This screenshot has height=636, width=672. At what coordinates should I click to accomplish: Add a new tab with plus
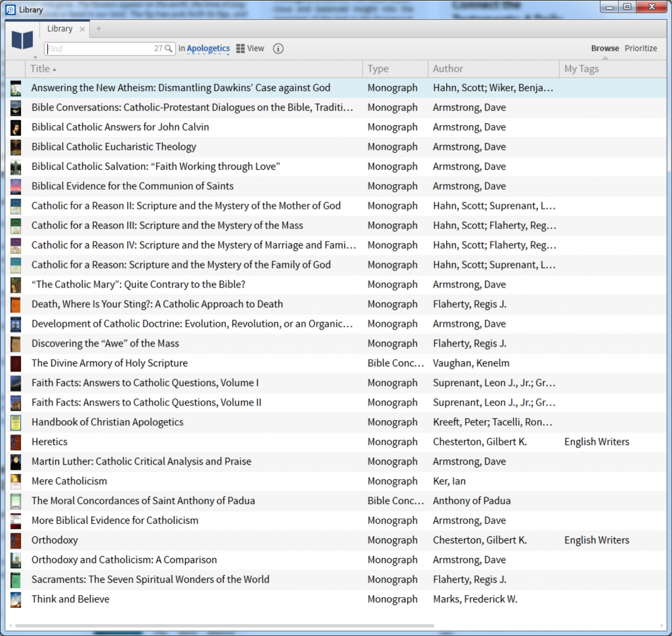point(99,29)
